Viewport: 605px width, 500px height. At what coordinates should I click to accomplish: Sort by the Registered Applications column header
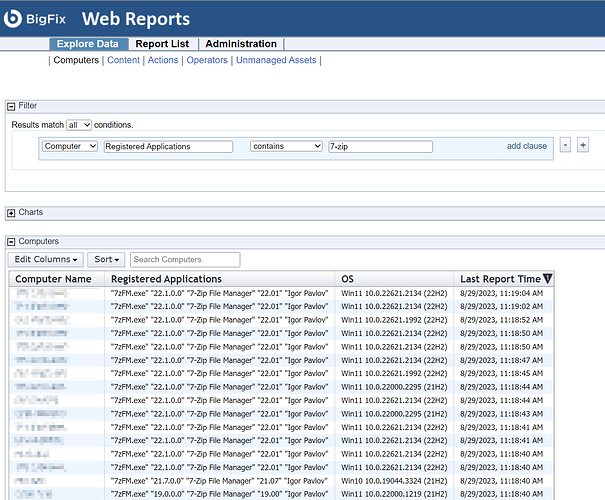(x=166, y=279)
